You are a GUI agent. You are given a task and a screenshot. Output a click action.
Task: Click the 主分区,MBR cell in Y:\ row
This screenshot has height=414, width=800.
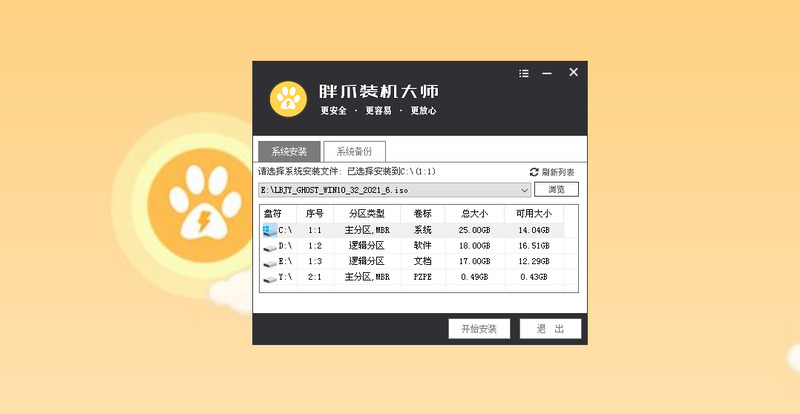click(x=367, y=277)
